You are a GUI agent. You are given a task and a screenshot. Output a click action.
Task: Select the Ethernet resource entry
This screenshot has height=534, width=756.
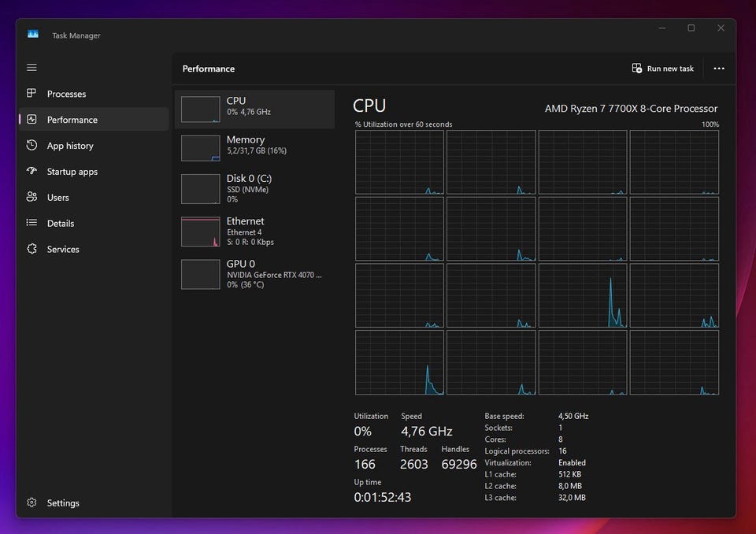254,232
